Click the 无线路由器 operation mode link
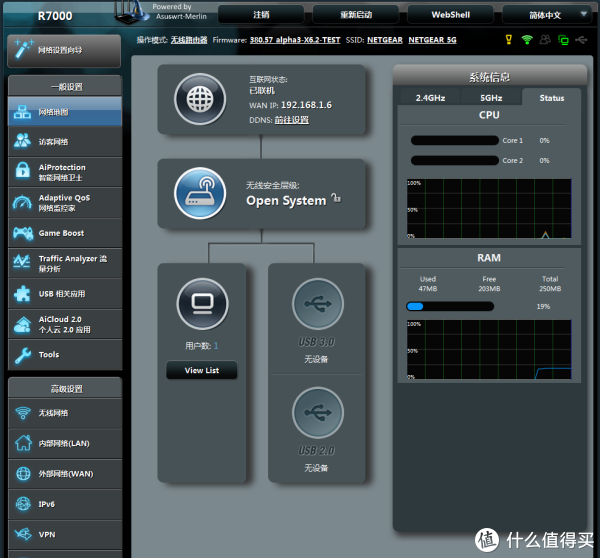This screenshot has height=558, width=600. [x=189, y=40]
